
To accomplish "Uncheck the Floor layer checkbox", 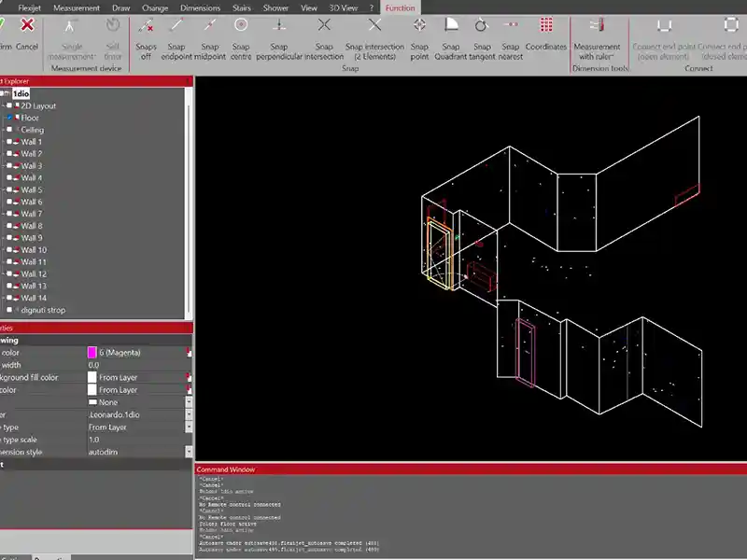I will [10, 118].
